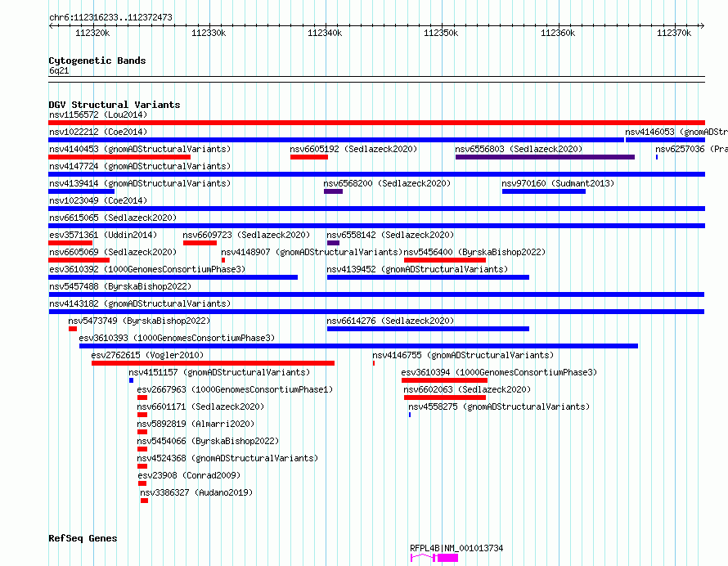
Task: Click nsv4139414 gnomADStructuralVariants label
Action: (x=140, y=183)
